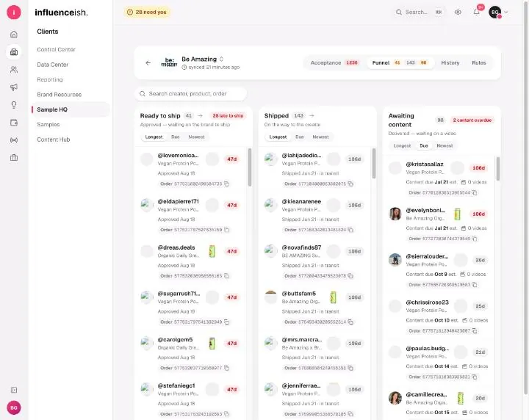Viewport: 529px width, 420px height.
Task: Open the wallet icon in left rail
Action: (14, 123)
